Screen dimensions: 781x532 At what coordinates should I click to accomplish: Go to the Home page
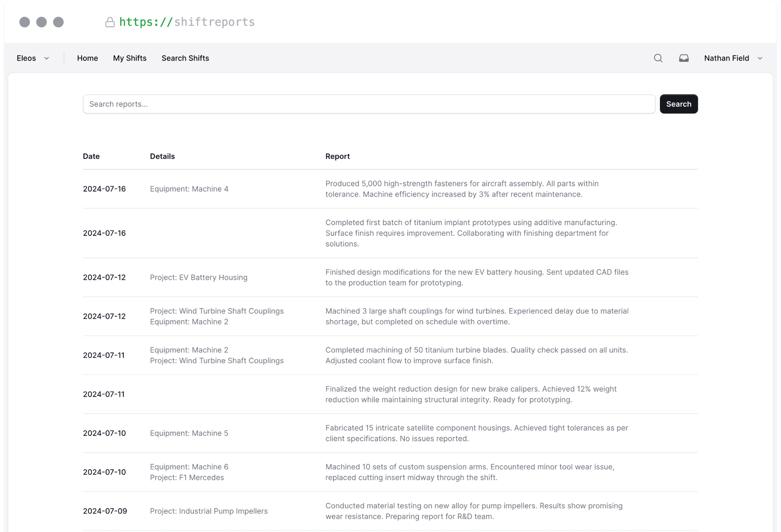[x=87, y=58]
